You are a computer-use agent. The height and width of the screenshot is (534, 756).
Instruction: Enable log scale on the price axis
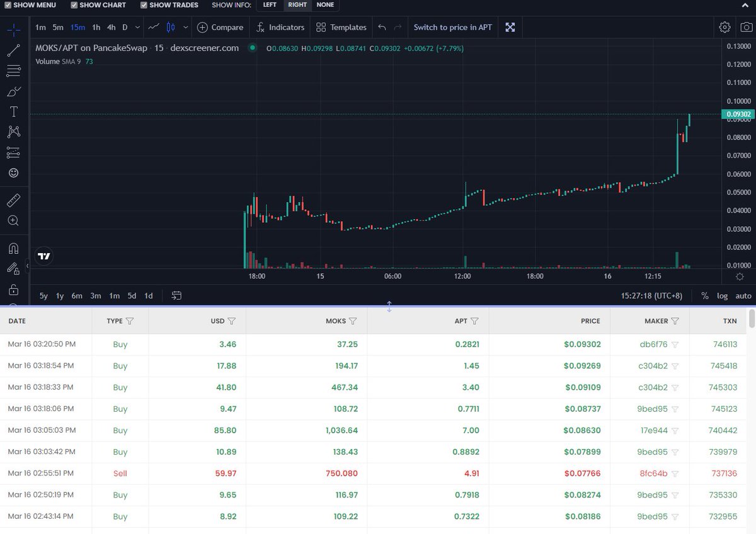tap(723, 295)
